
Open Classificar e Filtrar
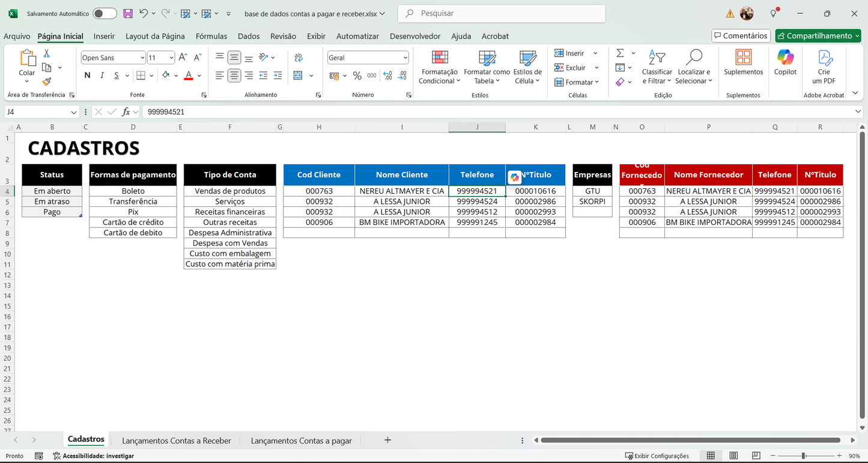point(657,66)
